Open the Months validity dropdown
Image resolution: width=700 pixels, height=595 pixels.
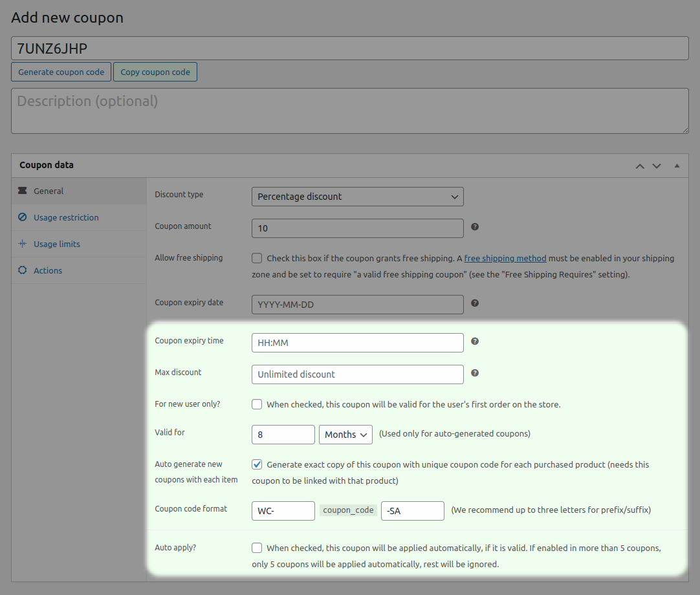coord(345,435)
